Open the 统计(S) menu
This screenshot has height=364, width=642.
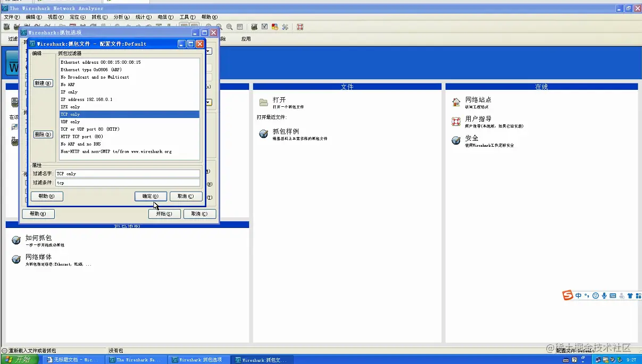(x=143, y=17)
